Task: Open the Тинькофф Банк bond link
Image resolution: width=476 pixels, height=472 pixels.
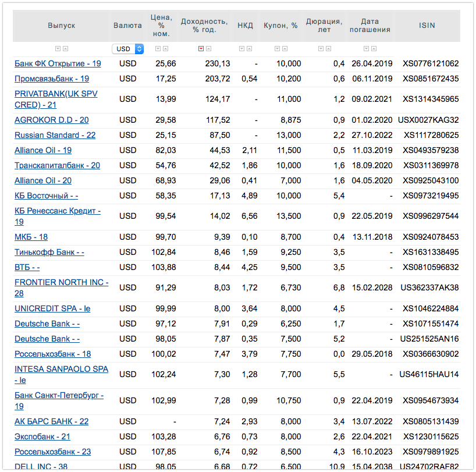Action: 49,253
